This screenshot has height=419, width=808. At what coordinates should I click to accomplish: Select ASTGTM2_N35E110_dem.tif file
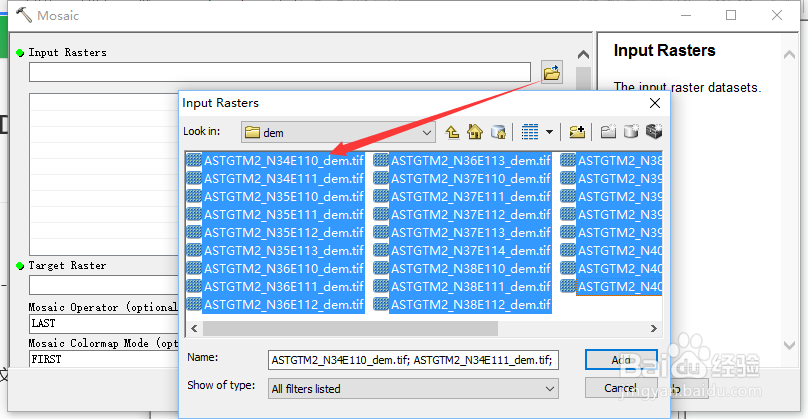(x=283, y=197)
